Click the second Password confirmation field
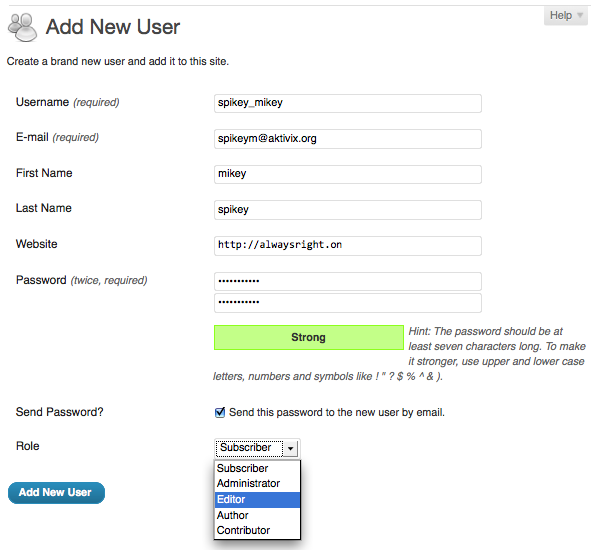600x550 pixels. point(347,302)
